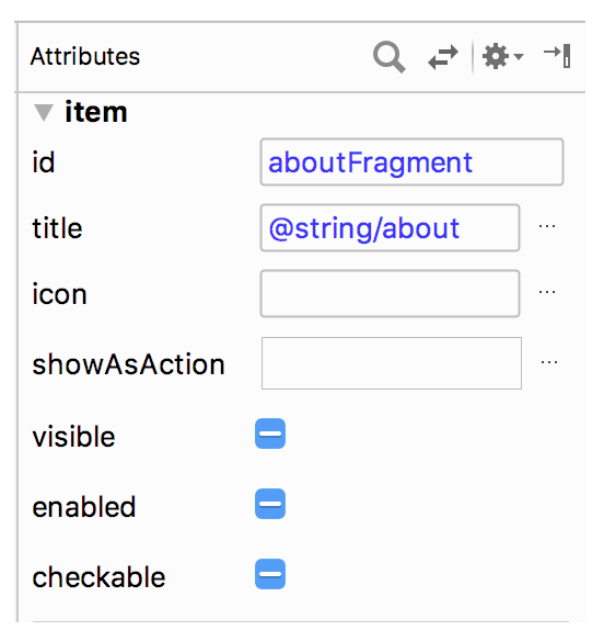Toggle the checkable checkbox
612x640 pixels.
(270, 574)
